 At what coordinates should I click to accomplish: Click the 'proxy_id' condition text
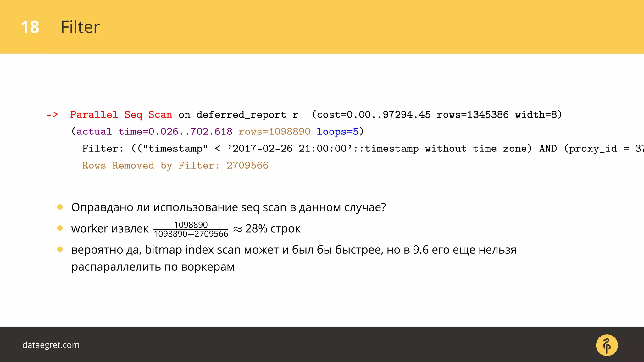tap(593, 149)
